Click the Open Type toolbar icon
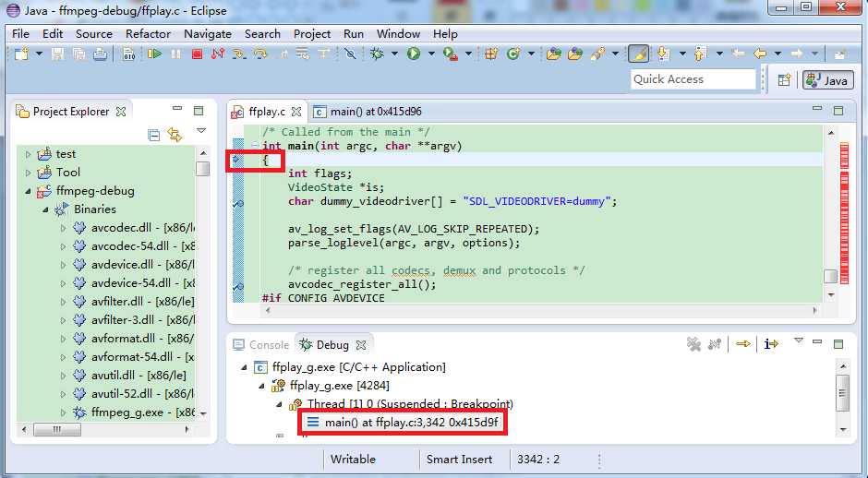The image size is (868, 478). pos(553,54)
